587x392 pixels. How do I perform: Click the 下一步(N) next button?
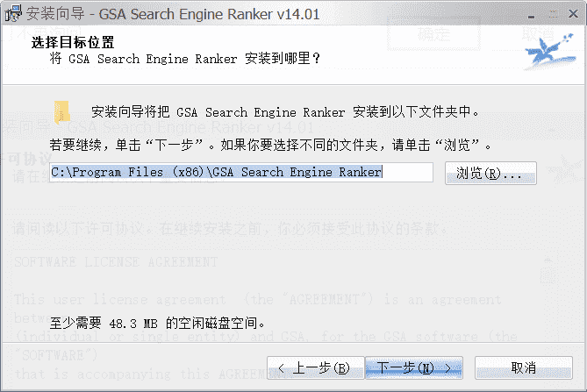413,368
